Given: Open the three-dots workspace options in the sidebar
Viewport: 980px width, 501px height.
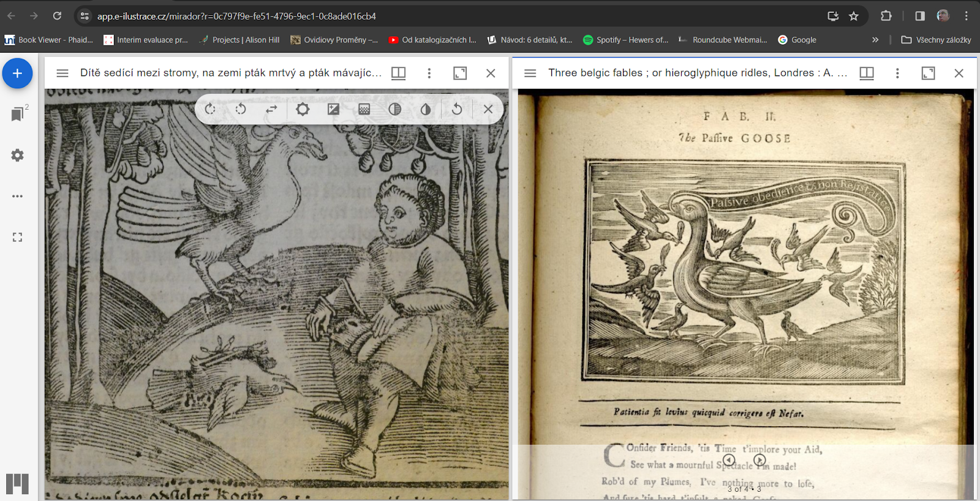Looking at the screenshot, I should pyautogui.click(x=17, y=197).
